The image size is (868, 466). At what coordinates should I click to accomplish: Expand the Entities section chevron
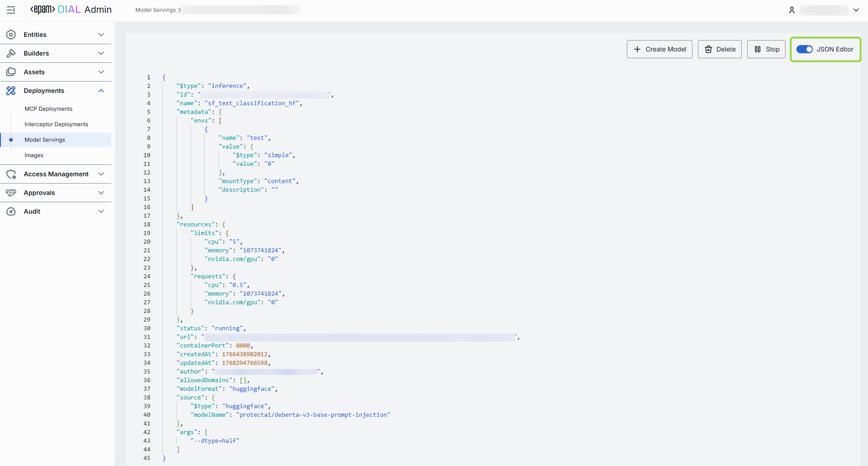click(101, 35)
